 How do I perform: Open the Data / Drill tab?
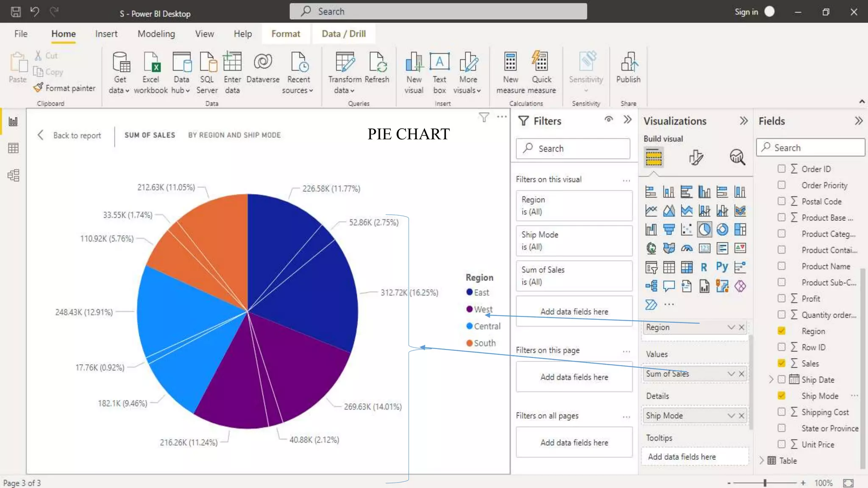point(344,33)
